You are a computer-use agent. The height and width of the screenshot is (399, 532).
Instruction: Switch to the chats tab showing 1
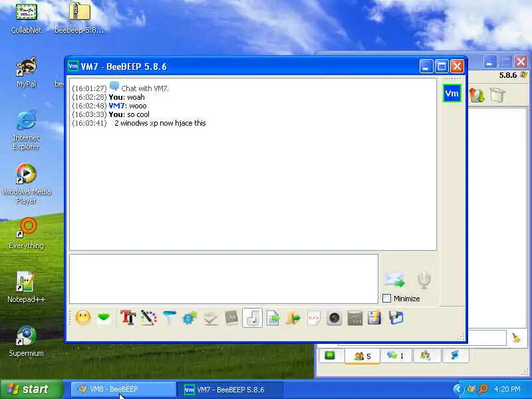pyautogui.click(x=396, y=356)
